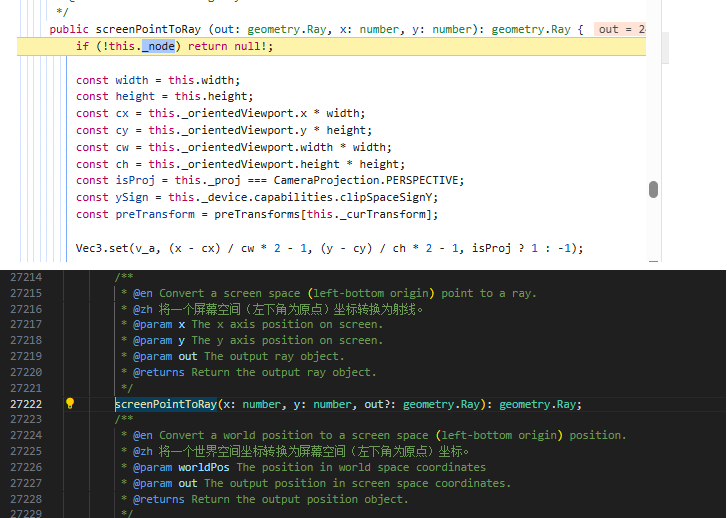Click line number 27223 in the gutter
This screenshot has width=727, height=518.
click(26, 419)
